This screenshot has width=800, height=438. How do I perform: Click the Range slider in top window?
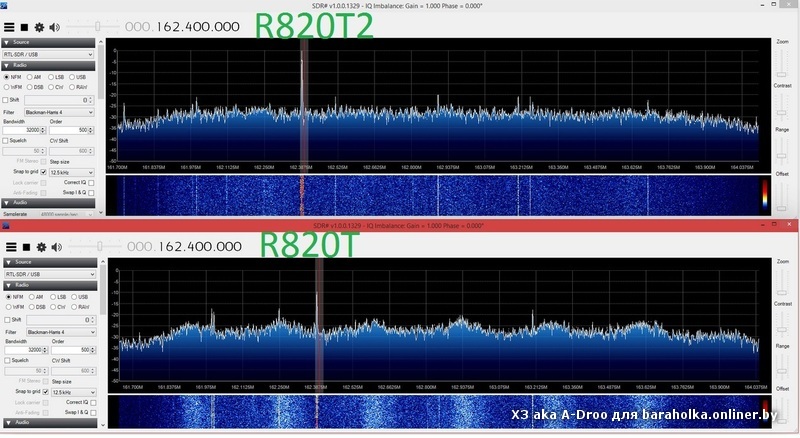[x=781, y=151]
